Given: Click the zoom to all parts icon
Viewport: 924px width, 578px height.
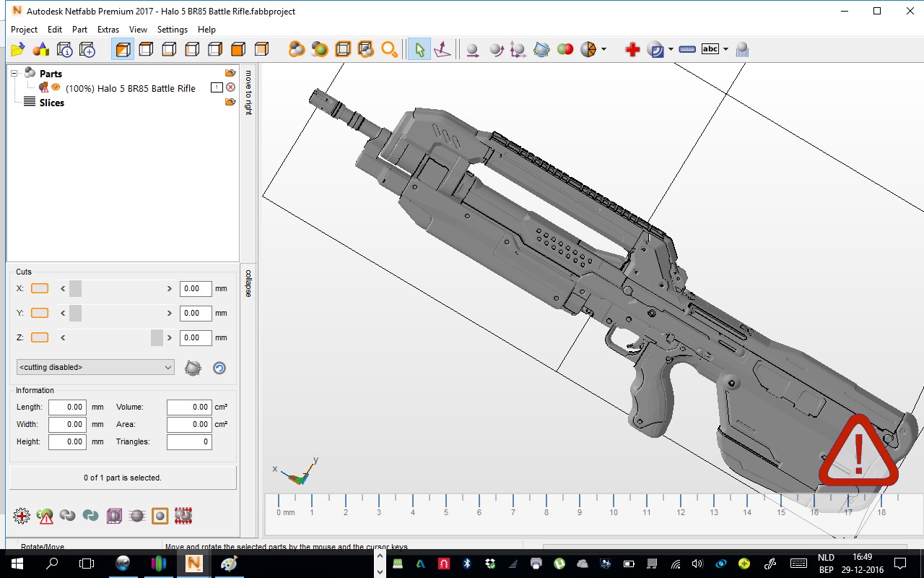Looking at the screenshot, I should pos(297,49).
